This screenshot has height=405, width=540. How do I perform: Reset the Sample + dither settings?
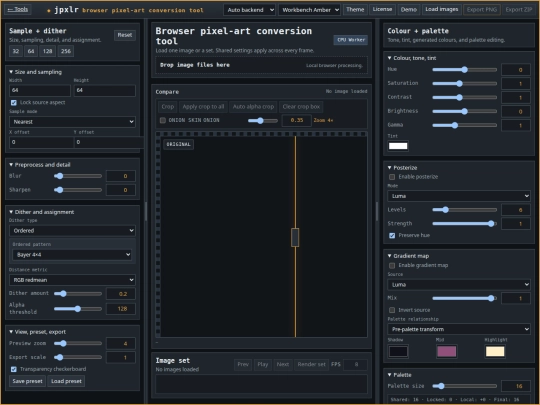(x=125, y=35)
